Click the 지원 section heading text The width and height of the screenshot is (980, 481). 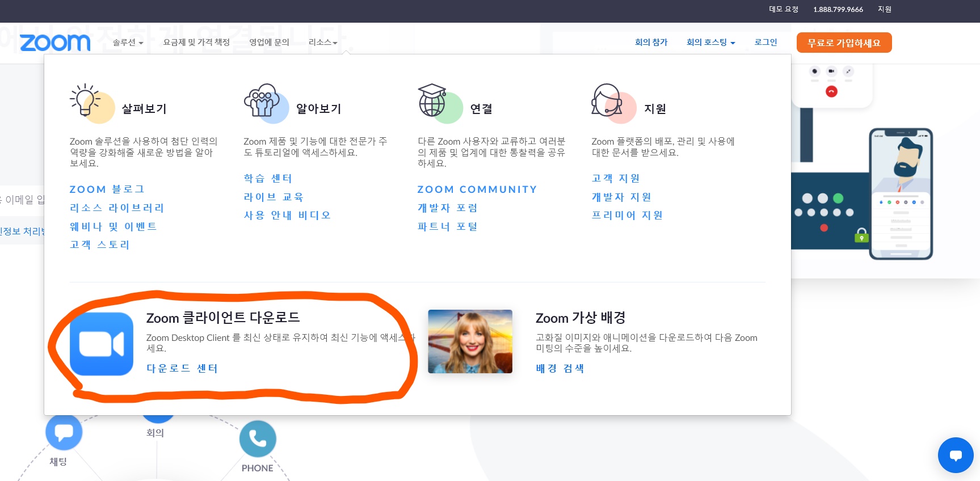pos(655,108)
